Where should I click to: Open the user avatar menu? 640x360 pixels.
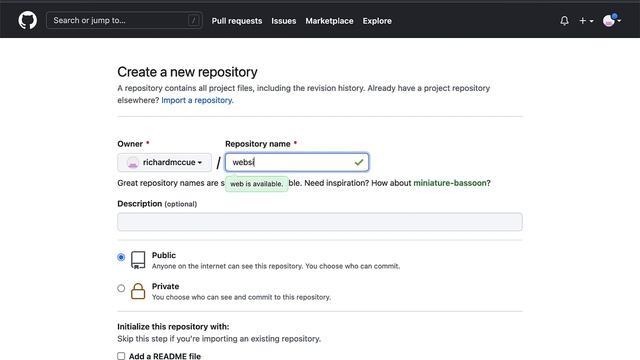coord(611,20)
